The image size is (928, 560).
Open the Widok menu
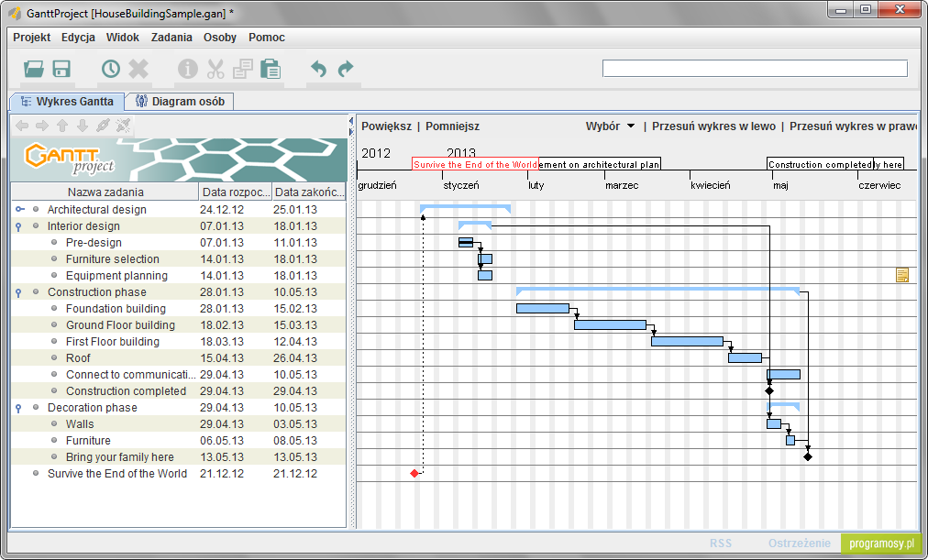[x=123, y=38]
